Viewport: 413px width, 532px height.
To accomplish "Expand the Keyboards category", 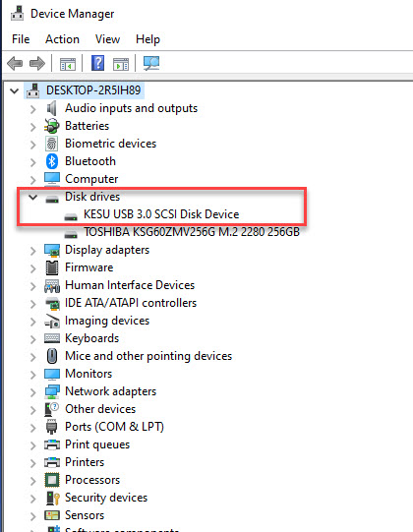I will tap(32, 339).
